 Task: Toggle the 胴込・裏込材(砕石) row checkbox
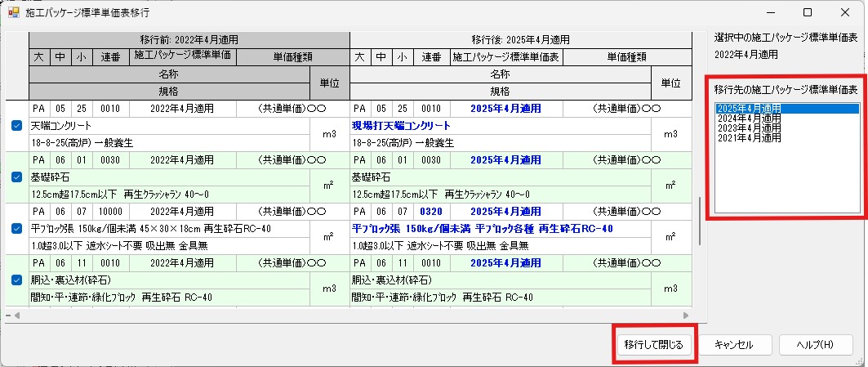[x=17, y=280]
